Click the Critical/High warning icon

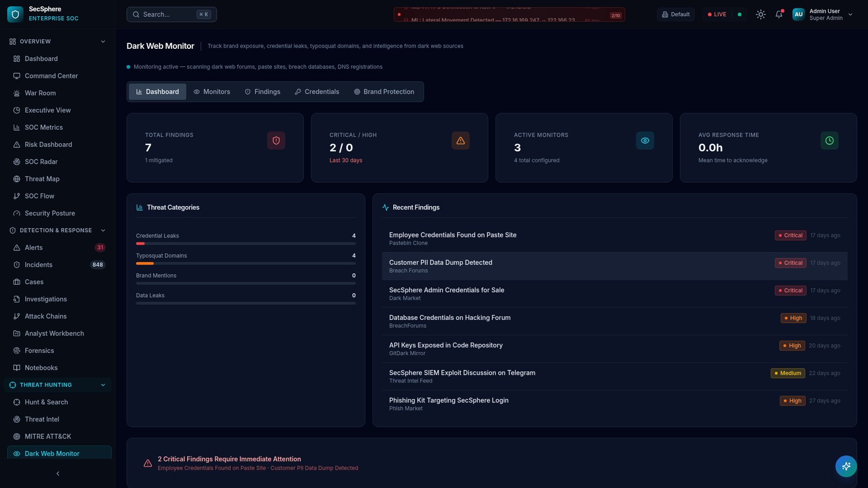click(x=461, y=140)
